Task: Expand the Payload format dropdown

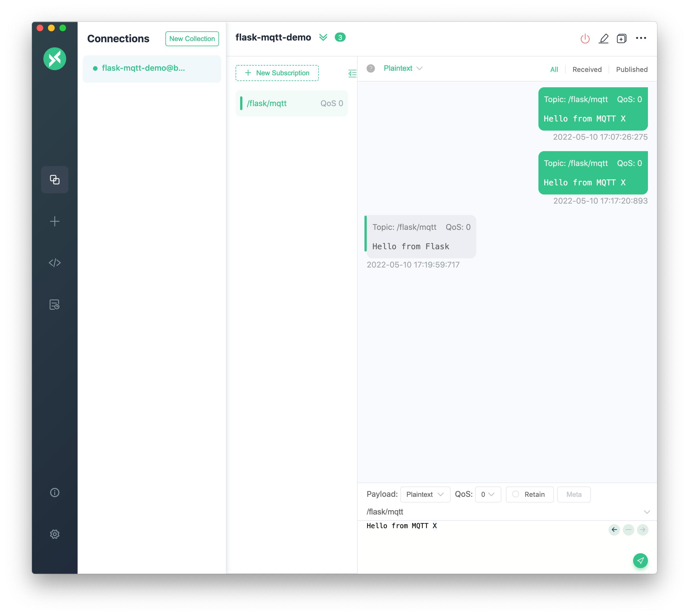Action: click(x=424, y=494)
